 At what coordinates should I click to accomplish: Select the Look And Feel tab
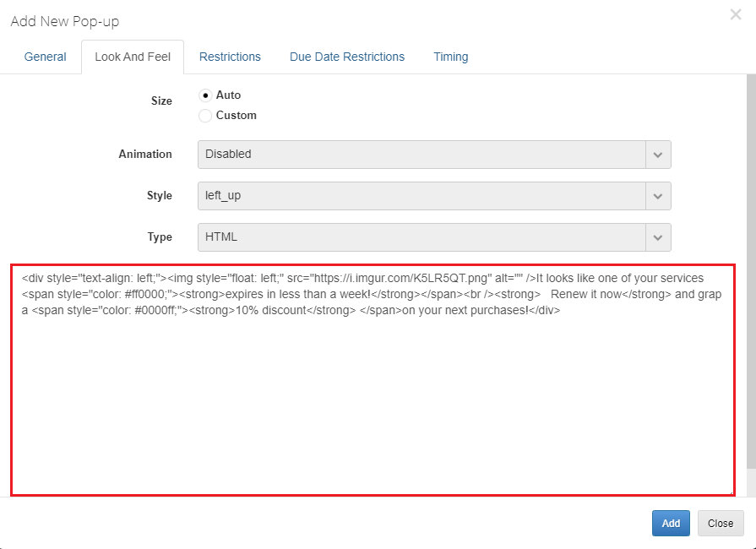[133, 57]
